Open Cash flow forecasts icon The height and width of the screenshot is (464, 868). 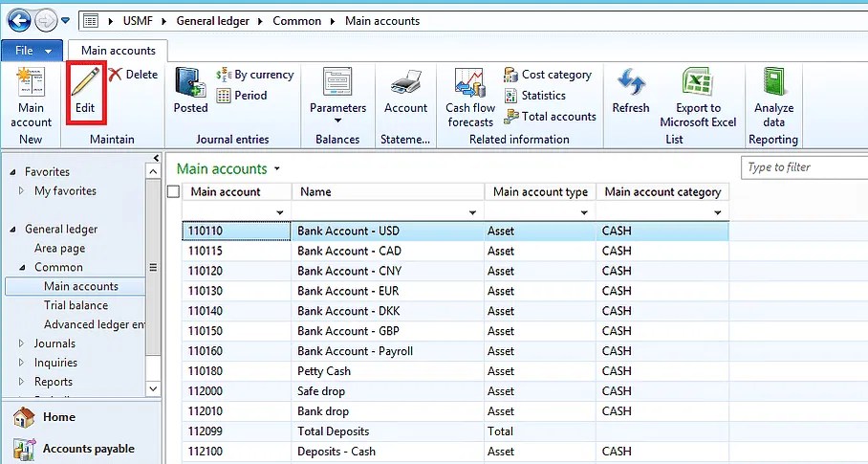[470, 82]
